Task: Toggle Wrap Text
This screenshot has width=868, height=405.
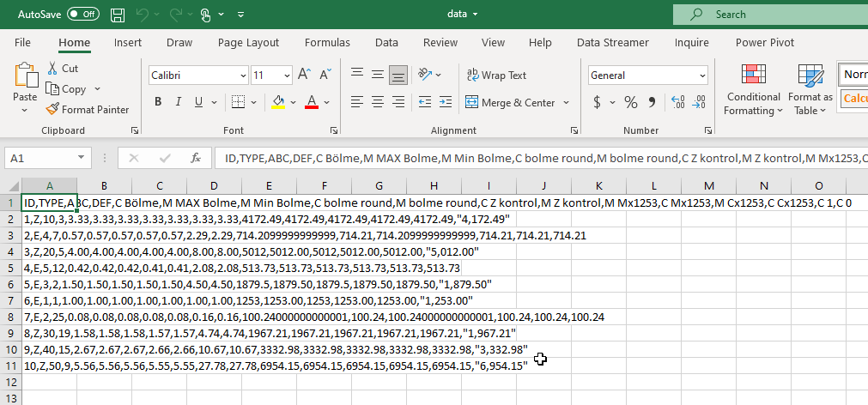Action: [x=496, y=76]
